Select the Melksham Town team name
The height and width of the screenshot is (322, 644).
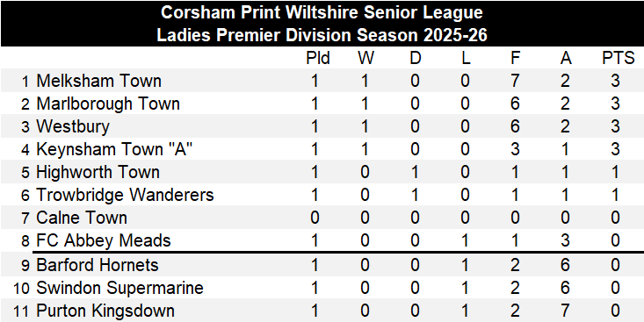click(x=99, y=81)
